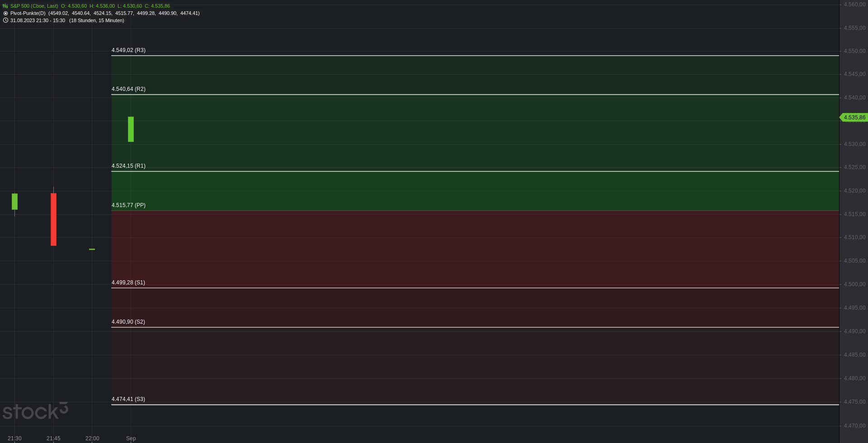The height and width of the screenshot is (443, 868).
Task: Select the 4.540,64 (R2) pivot line label
Action: tap(128, 89)
